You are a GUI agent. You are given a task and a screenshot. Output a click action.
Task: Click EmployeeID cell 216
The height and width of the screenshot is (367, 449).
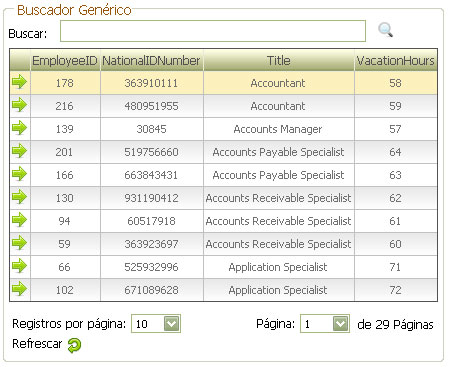coord(65,106)
